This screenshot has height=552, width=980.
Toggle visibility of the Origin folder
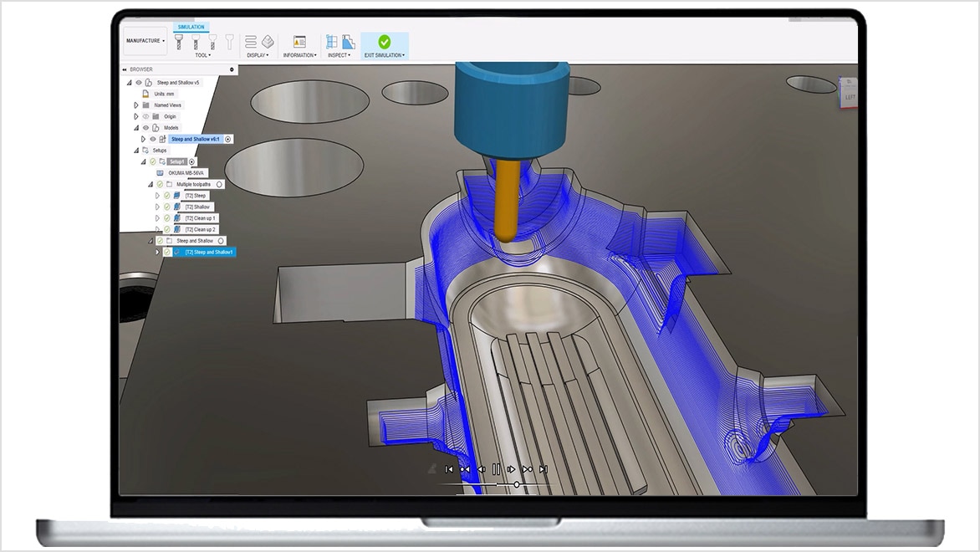click(x=145, y=116)
